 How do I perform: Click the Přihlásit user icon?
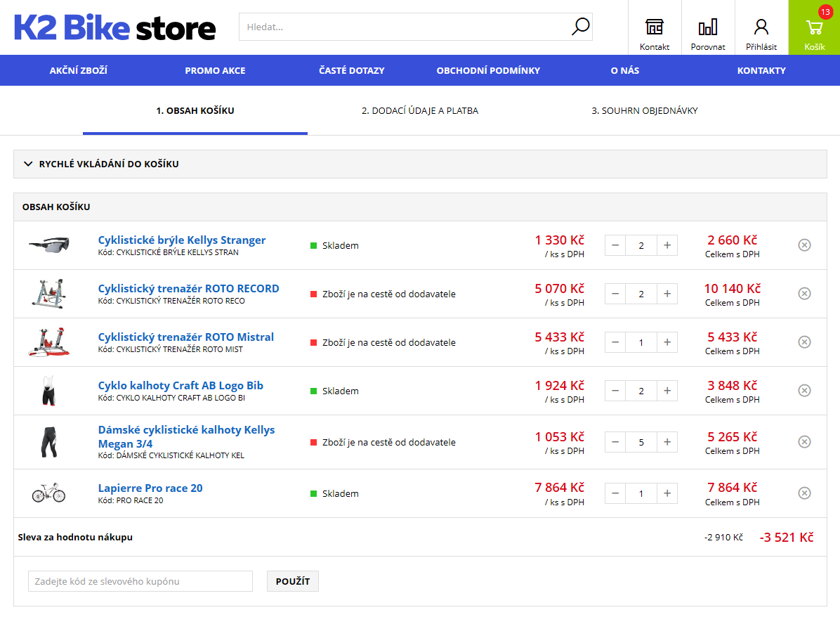pyautogui.click(x=761, y=27)
